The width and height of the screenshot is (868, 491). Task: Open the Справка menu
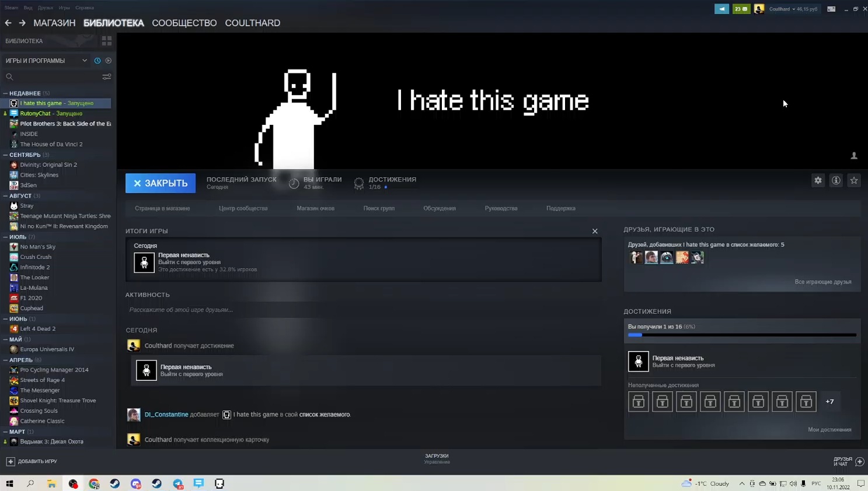click(x=85, y=8)
